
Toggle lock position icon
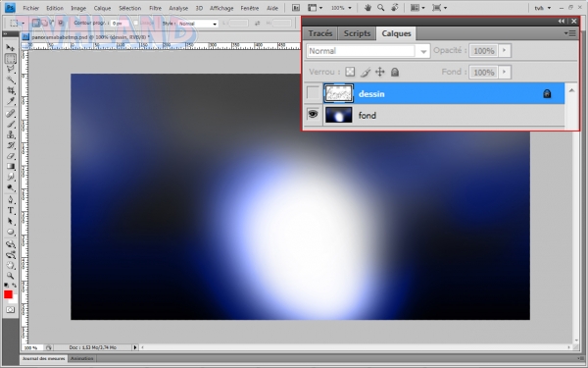click(x=380, y=72)
